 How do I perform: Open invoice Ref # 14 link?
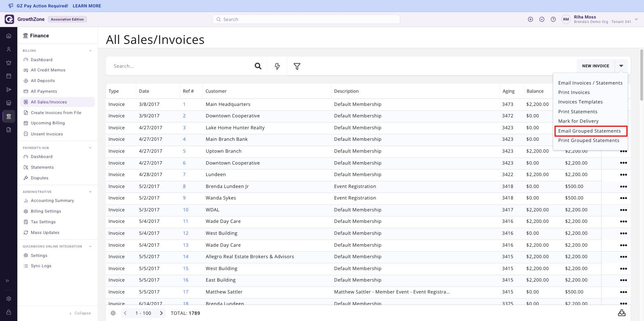click(186, 257)
